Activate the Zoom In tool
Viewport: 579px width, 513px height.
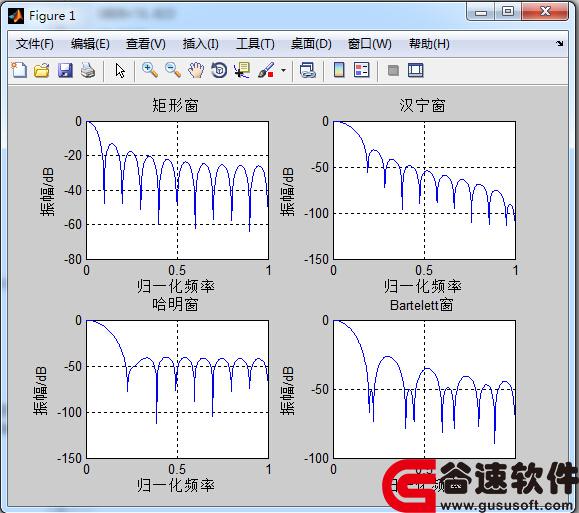pyautogui.click(x=150, y=70)
